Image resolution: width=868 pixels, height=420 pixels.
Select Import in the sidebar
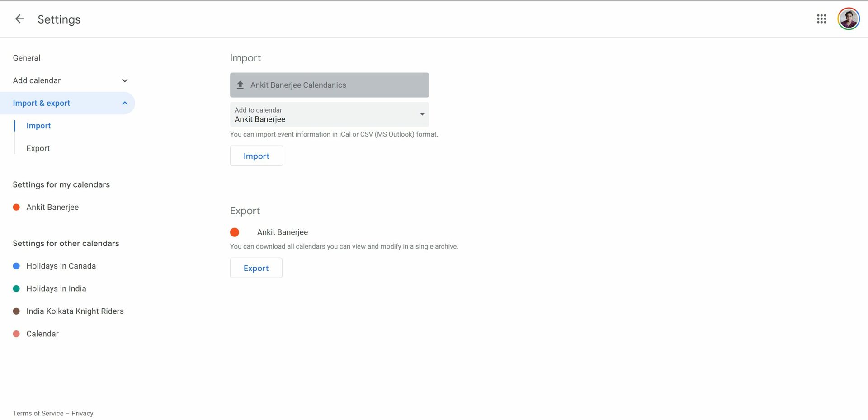coord(38,126)
